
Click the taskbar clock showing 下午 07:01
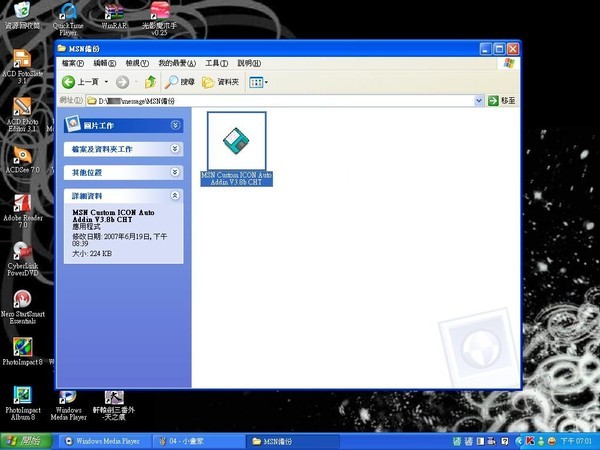click(x=576, y=441)
